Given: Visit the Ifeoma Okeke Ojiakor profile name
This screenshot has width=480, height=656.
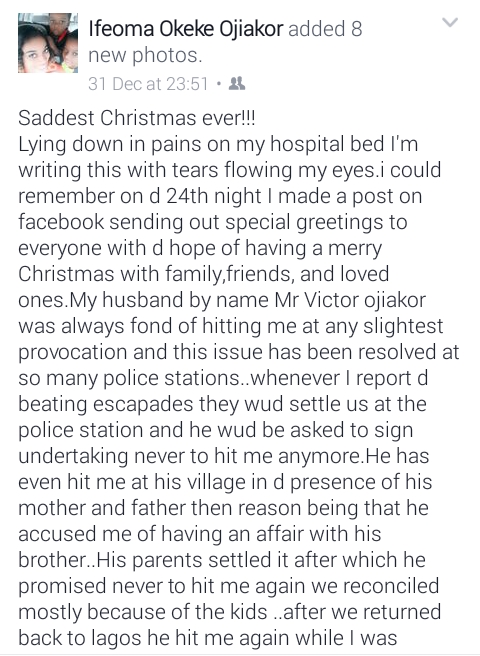Looking at the screenshot, I should click(x=186, y=29).
